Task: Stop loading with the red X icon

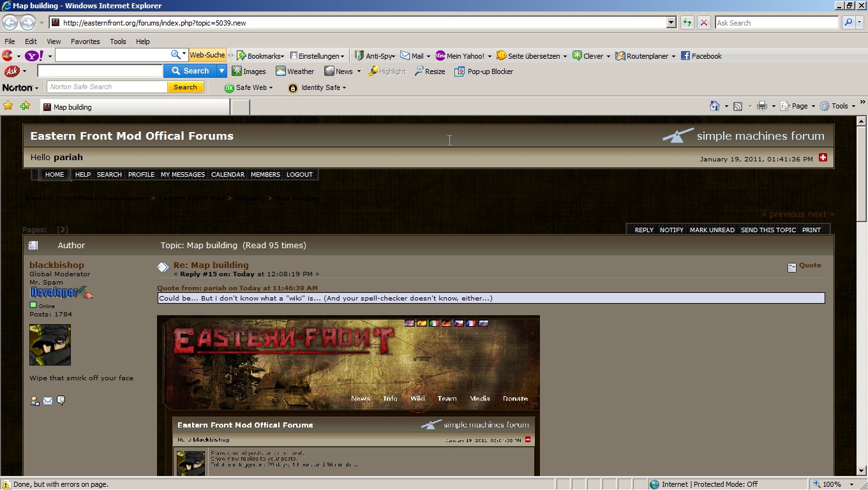Action: (x=704, y=22)
